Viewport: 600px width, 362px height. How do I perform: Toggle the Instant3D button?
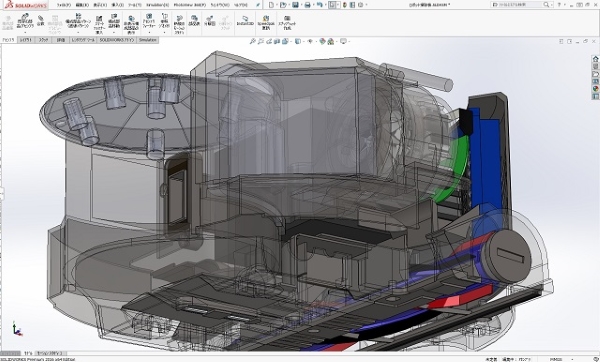click(x=245, y=21)
